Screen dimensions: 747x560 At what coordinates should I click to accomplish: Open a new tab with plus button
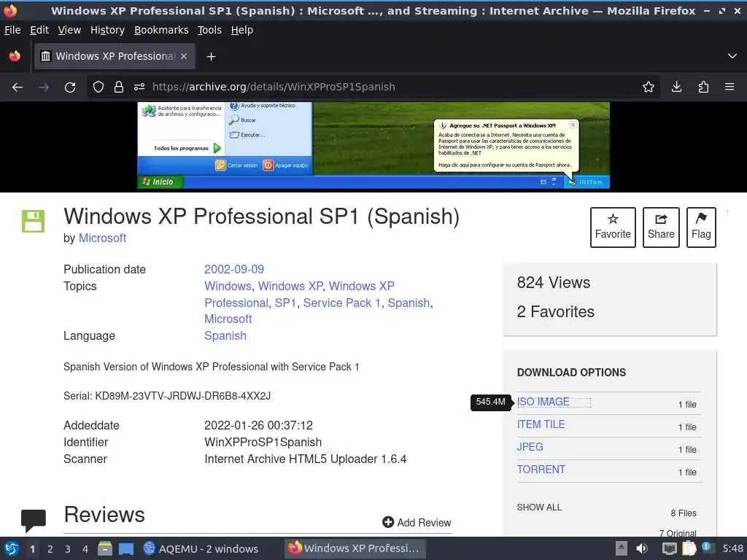coord(211,57)
